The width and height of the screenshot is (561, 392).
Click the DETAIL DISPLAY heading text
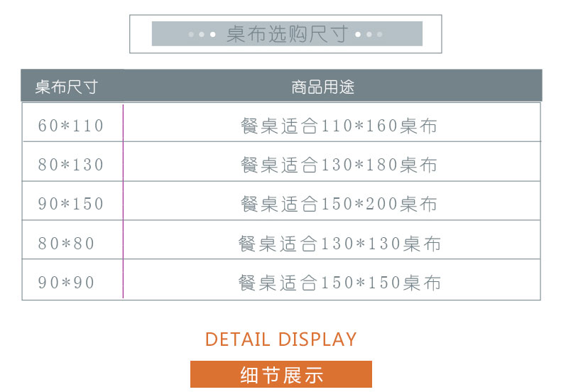[x=281, y=339]
